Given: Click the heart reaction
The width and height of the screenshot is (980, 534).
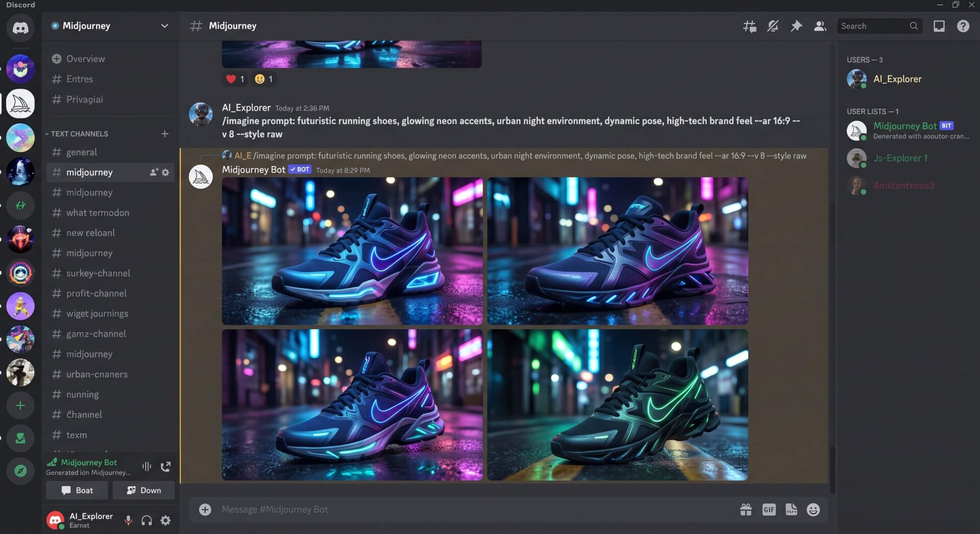Looking at the screenshot, I should pos(235,79).
